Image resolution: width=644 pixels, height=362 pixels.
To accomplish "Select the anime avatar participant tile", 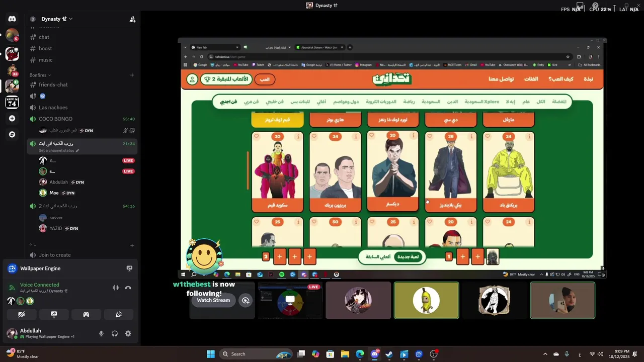I will pyautogui.click(x=358, y=301).
